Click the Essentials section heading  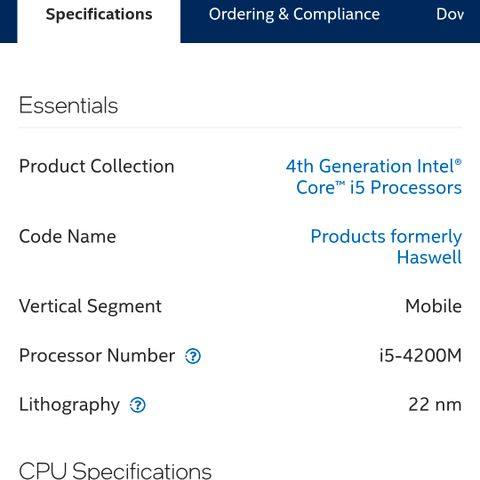tap(68, 106)
